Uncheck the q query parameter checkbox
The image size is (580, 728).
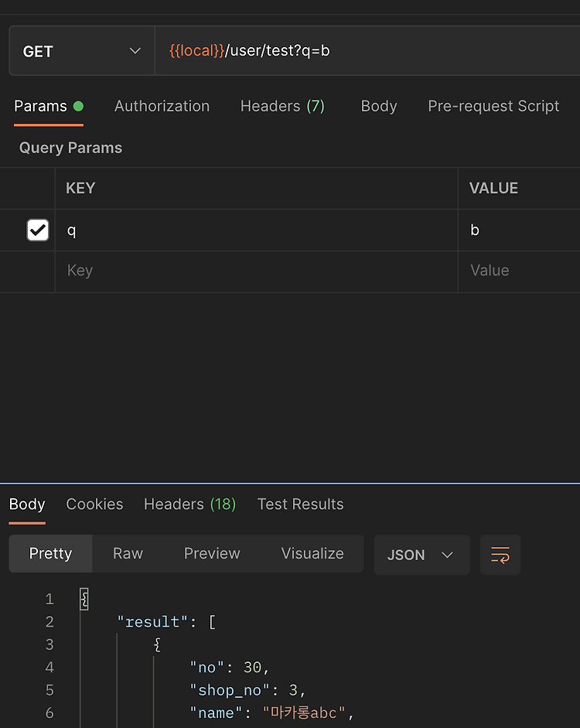pyautogui.click(x=38, y=230)
